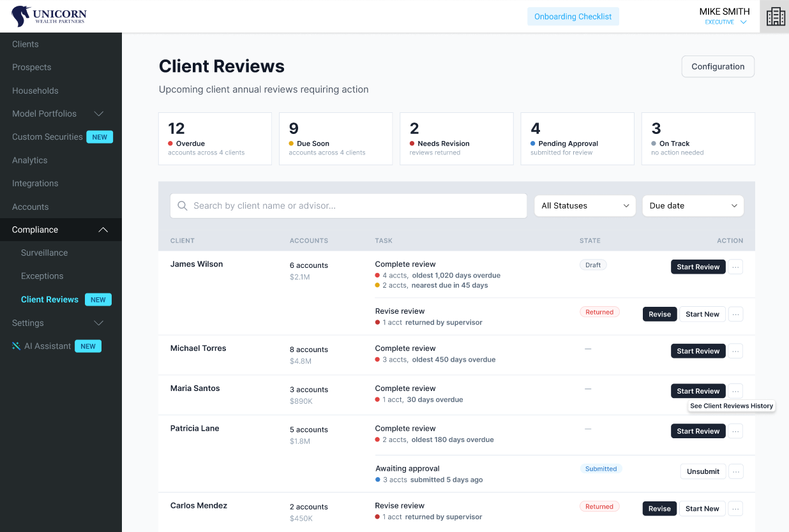Open the Exceptions page from the sidebar
The height and width of the screenshot is (532, 789).
(x=42, y=276)
